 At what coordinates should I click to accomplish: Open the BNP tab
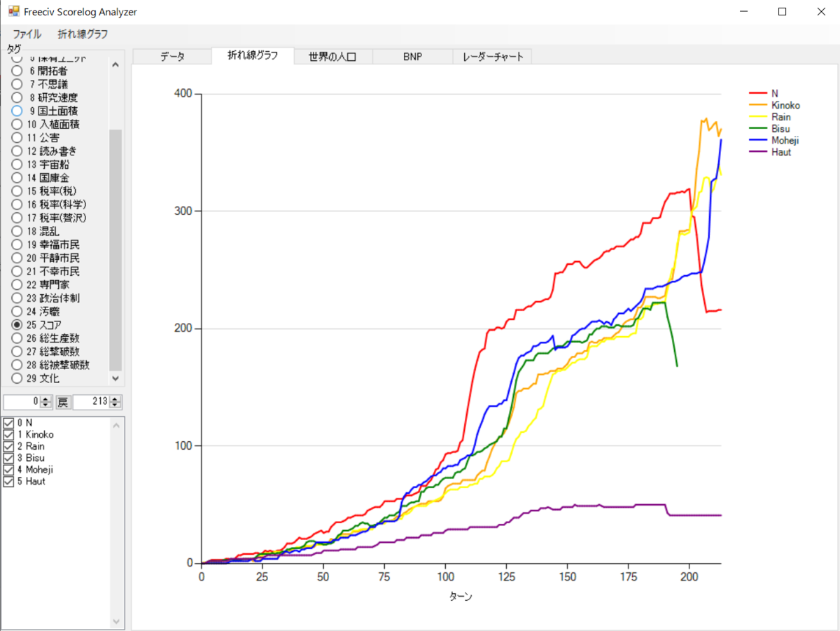point(412,57)
